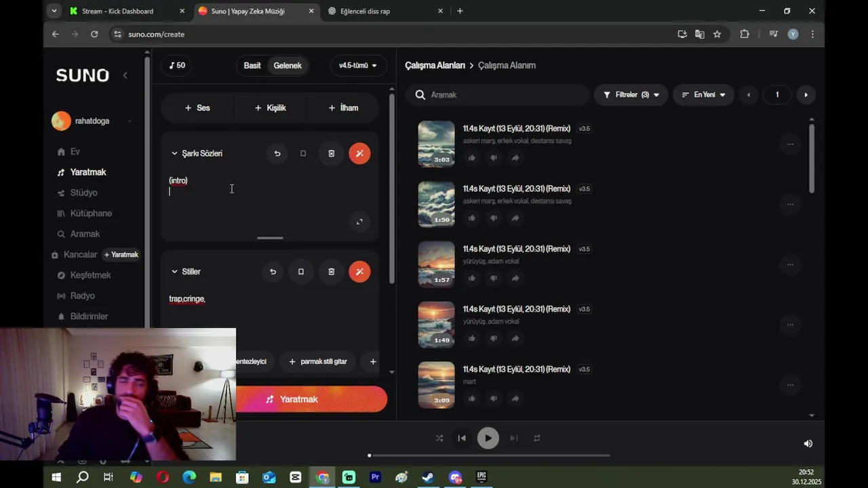The height and width of the screenshot is (488, 868).
Task: Share the 3:03 askeri marş song
Action: tap(515, 158)
